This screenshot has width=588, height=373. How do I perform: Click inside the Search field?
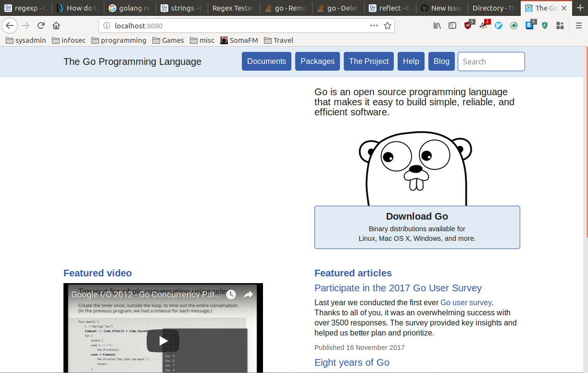coord(491,62)
